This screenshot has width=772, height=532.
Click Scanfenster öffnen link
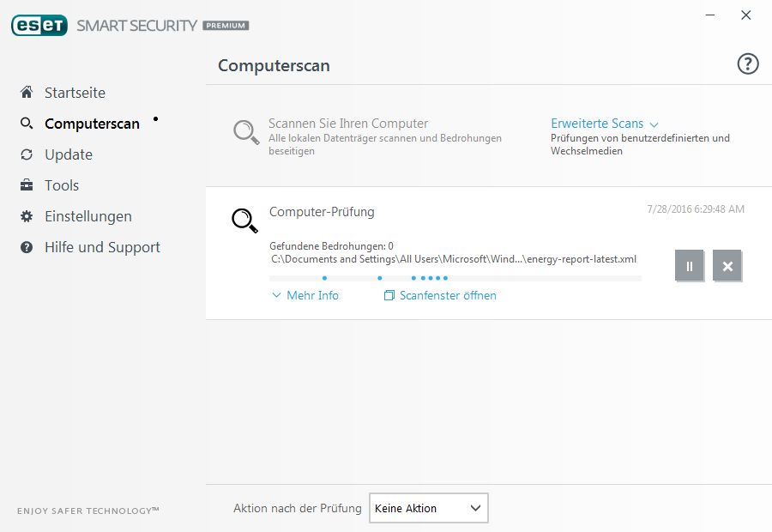point(448,295)
